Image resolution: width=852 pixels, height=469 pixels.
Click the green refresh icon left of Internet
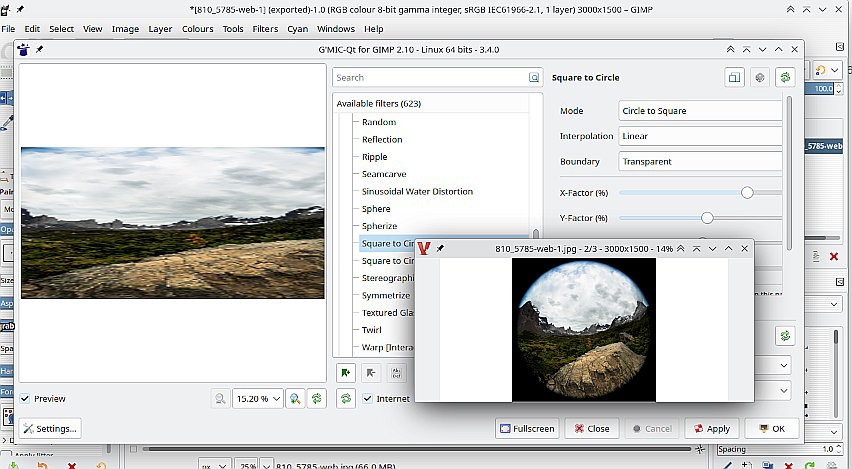[x=346, y=398]
